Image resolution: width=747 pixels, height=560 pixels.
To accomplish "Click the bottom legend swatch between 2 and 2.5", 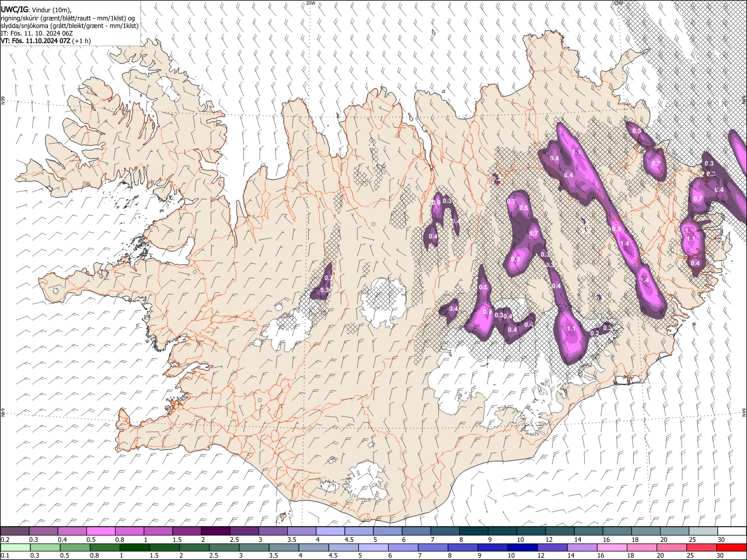I will (194, 547).
